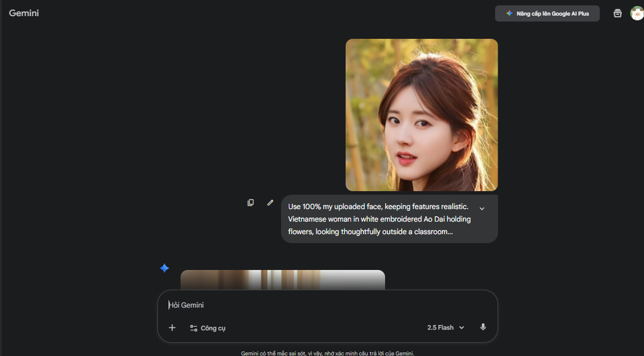View the uploaded portrait photo

422,114
